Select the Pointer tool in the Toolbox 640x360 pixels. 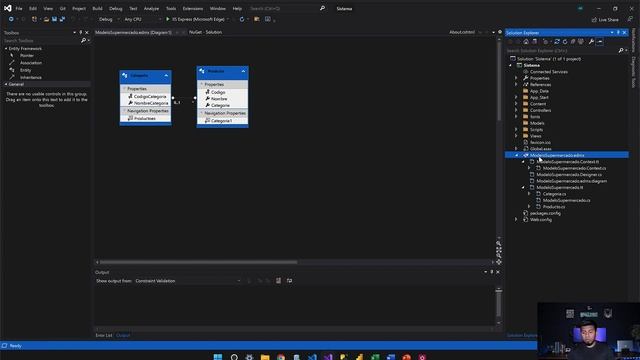27,56
